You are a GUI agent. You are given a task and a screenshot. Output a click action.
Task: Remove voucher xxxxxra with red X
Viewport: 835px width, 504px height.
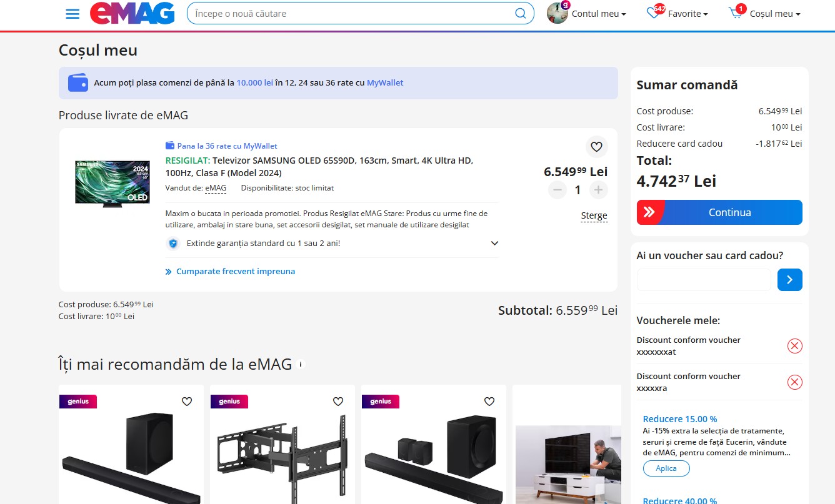coord(794,382)
